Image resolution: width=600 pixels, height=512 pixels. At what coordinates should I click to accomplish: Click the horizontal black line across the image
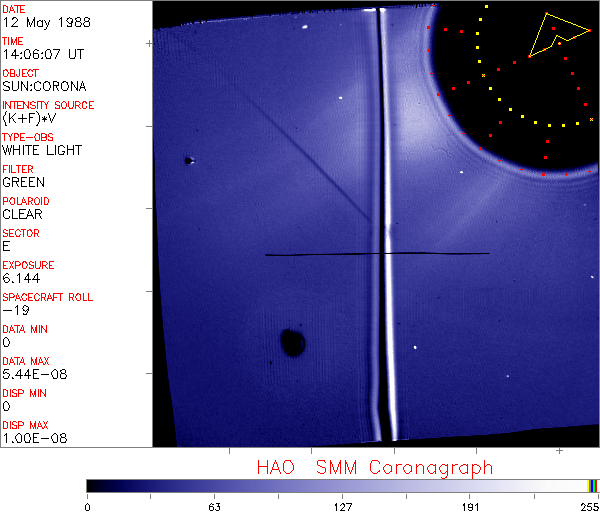coord(377,254)
